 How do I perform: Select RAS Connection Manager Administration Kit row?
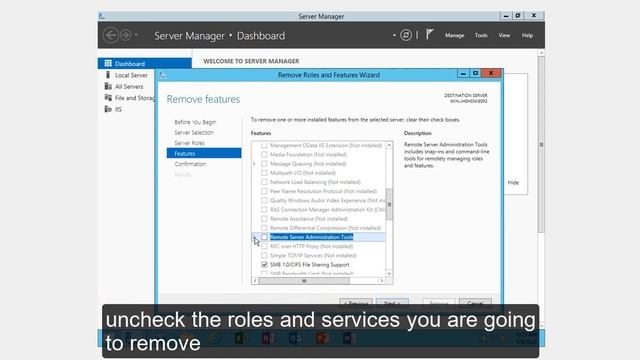[327, 210]
